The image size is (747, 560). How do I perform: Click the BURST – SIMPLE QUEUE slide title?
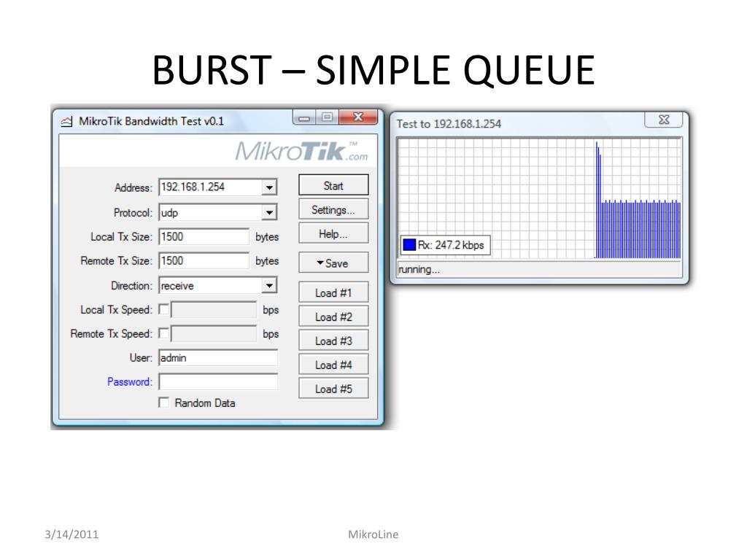tap(373, 69)
